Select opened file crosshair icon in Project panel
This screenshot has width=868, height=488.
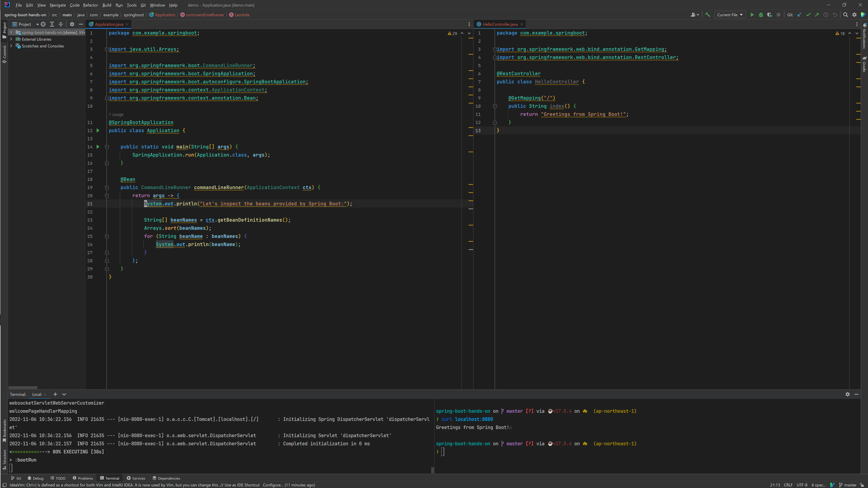[43, 24]
